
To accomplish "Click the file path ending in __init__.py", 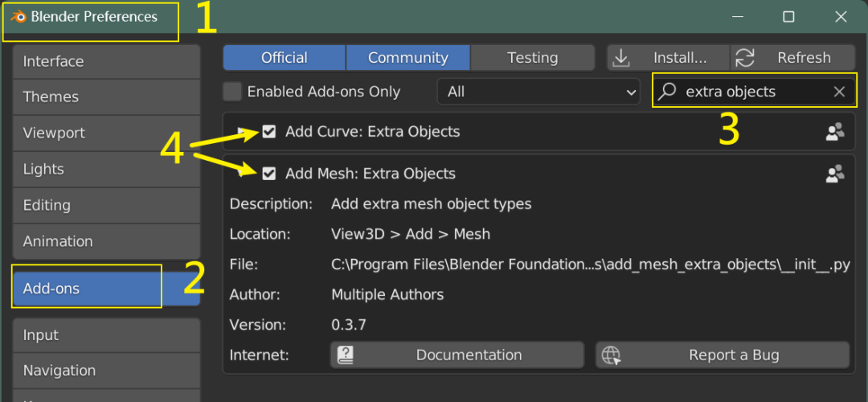I will (x=590, y=265).
